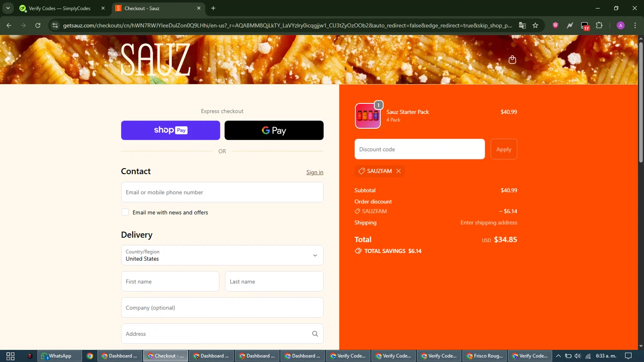Open the Extensions puzzle icon
The height and width of the screenshot is (362, 644).
point(599,25)
